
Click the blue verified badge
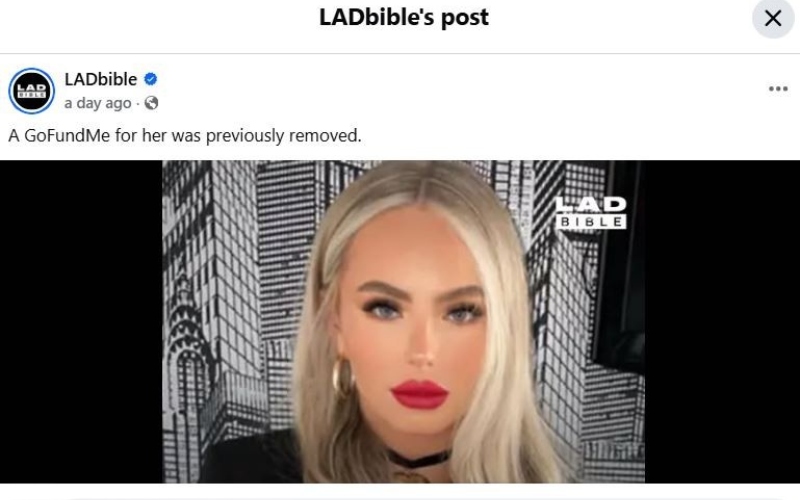click(x=151, y=79)
